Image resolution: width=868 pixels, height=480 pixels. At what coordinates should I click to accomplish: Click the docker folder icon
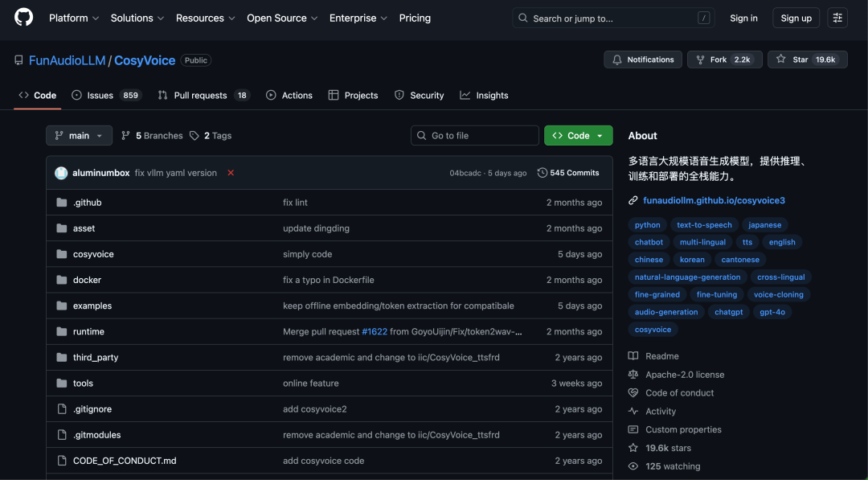click(61, 280)
